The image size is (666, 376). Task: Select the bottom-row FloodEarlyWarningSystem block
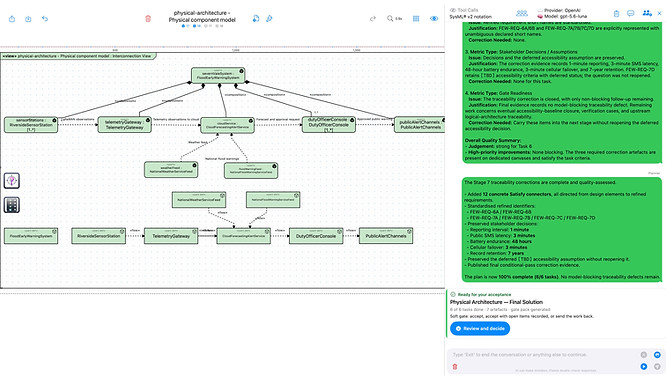(31, 236)
